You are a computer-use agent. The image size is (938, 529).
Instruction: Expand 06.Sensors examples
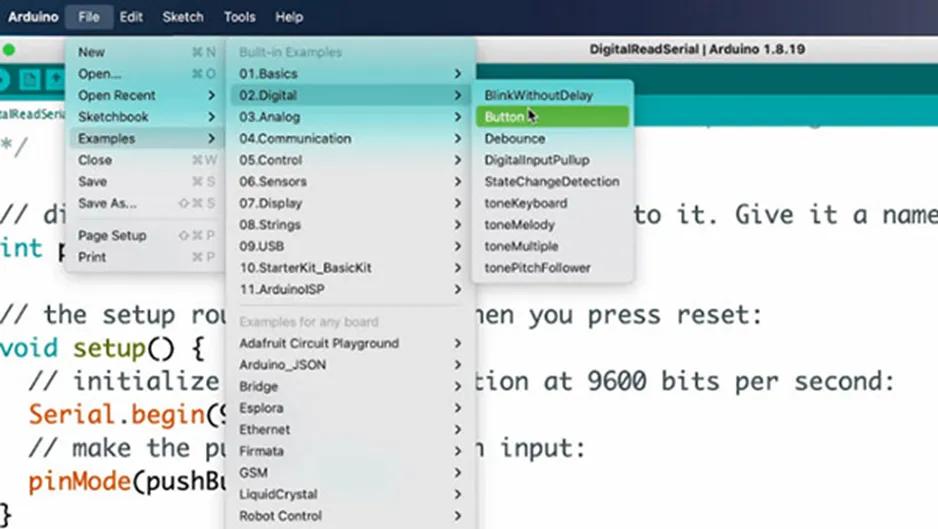351,181
